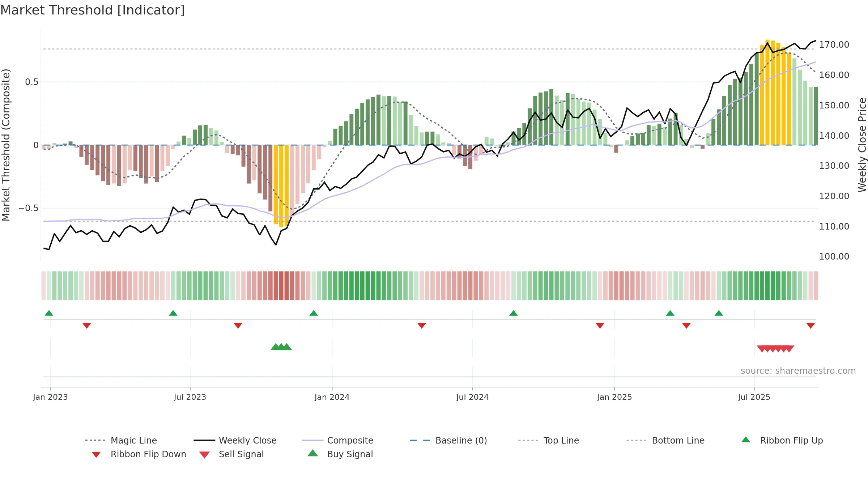Click the 120.00 price axis label

pos(834,196)
